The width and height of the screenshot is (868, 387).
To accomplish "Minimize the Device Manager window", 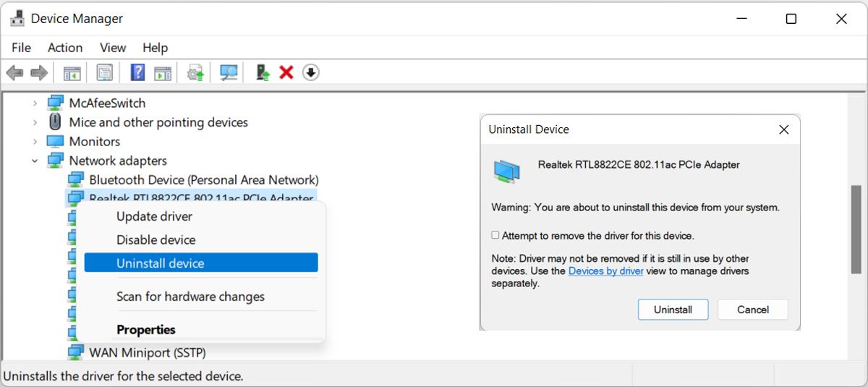I will 741,19.
